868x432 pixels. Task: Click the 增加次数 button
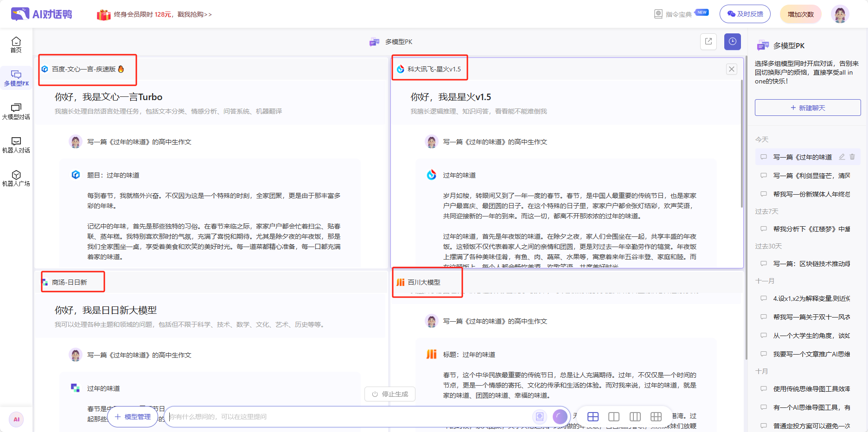pyautogui.click(x=800, y=14)
